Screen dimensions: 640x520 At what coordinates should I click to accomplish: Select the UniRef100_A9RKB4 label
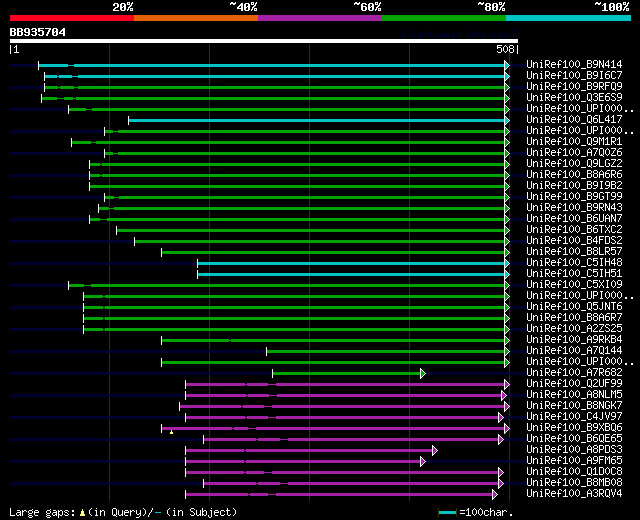pyautogui.click(x=574, y=340)
